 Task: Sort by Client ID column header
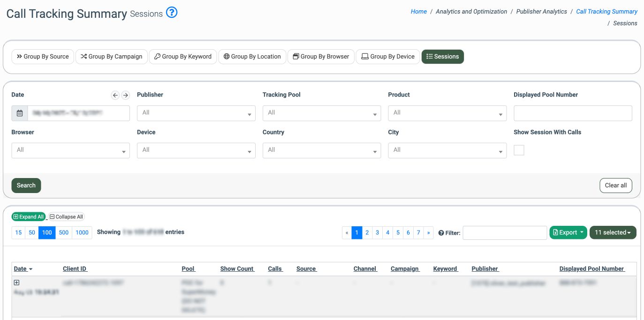[75, 269]
